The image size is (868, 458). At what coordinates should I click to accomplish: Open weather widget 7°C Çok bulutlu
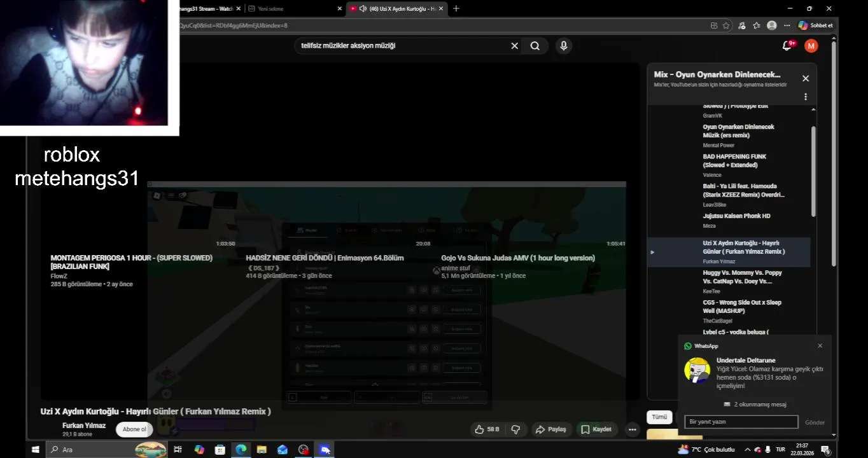[706, 450]
